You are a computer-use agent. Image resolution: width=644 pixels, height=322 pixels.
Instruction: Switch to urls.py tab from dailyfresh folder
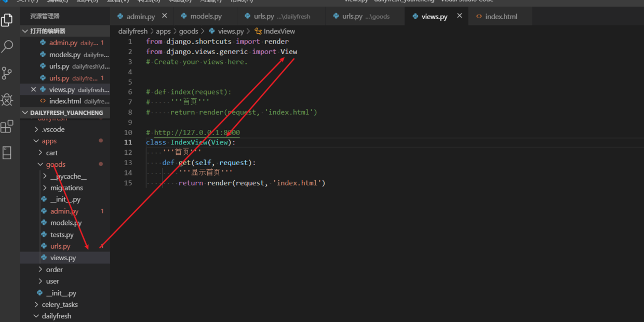click(x=281, y=17)
